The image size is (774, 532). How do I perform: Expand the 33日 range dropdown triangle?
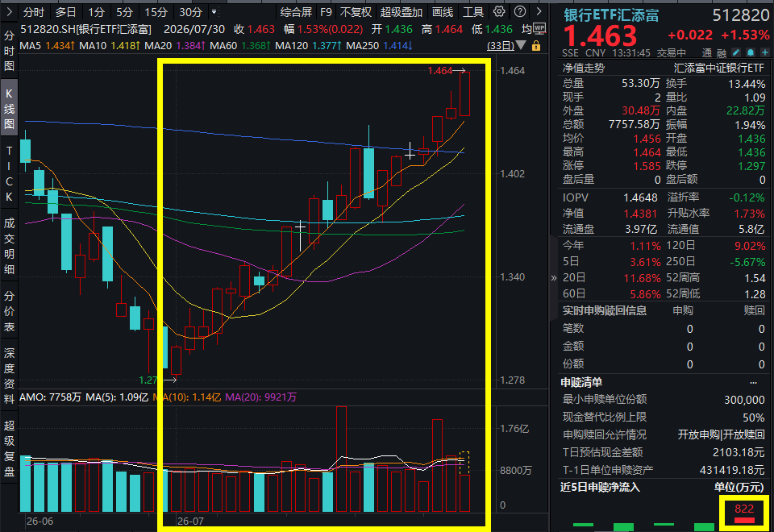[521, 46]
